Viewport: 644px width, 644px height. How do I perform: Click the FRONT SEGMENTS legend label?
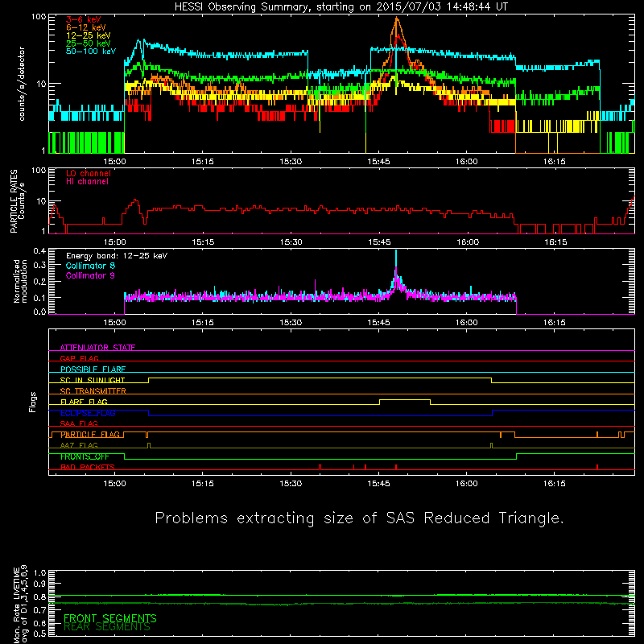[x=110, y=618]
